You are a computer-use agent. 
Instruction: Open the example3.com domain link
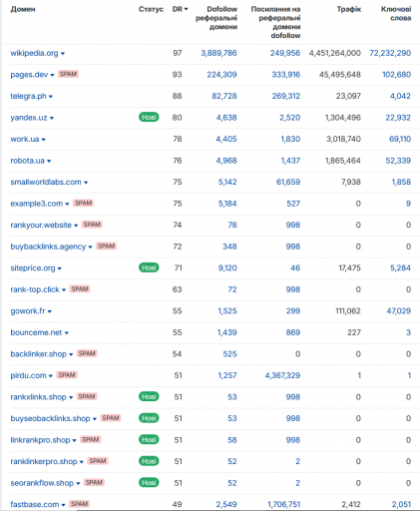[37, 204]
